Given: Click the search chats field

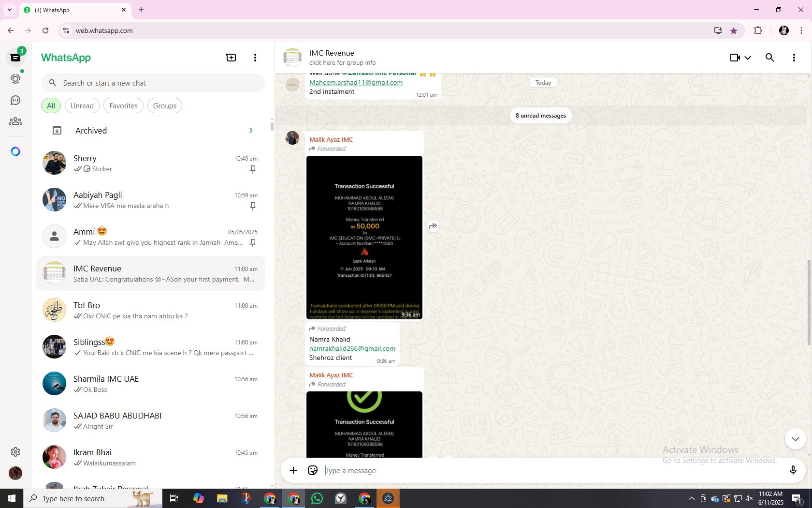Looking at the screenshot, I should click(153, 83).
